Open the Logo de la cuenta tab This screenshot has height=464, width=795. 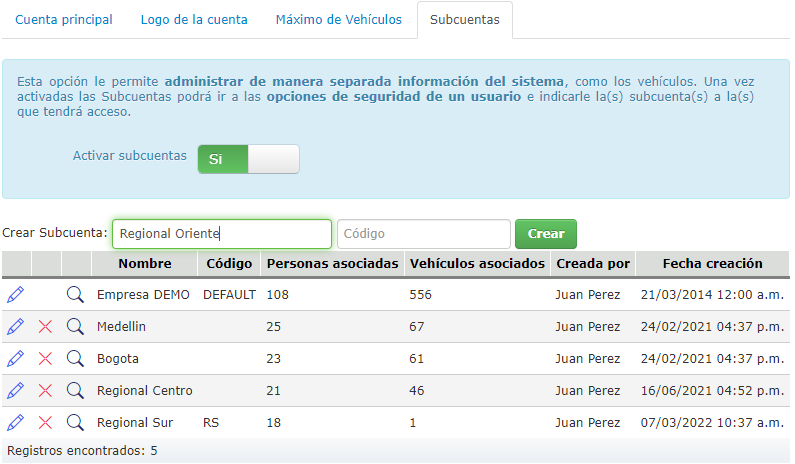tap(194, 20)
